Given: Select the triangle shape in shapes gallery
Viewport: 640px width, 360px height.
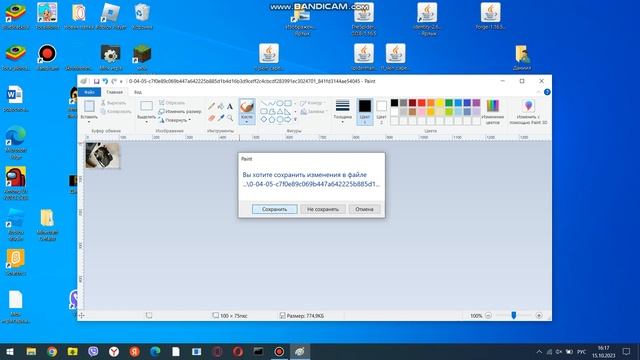Looking at the screenshot, I should click(x=280, y=111).
